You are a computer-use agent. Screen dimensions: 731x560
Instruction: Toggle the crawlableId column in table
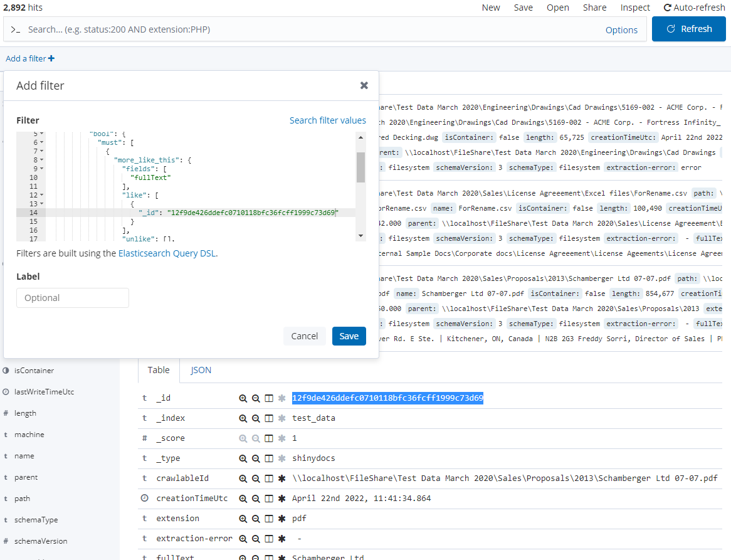tap(268, 478)
